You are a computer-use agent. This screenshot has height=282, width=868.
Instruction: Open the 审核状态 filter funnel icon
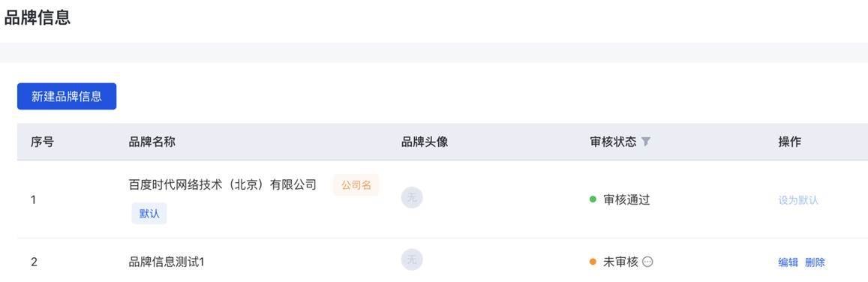pyautogui.click(x=645, y=142)
